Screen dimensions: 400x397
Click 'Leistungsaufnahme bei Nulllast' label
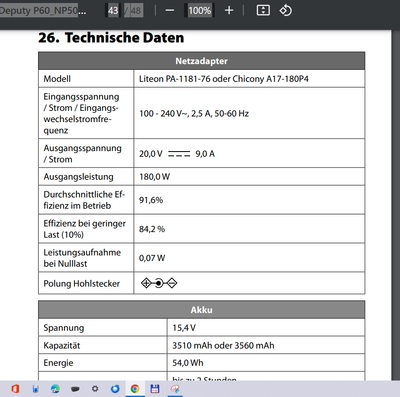coord(82,258)
